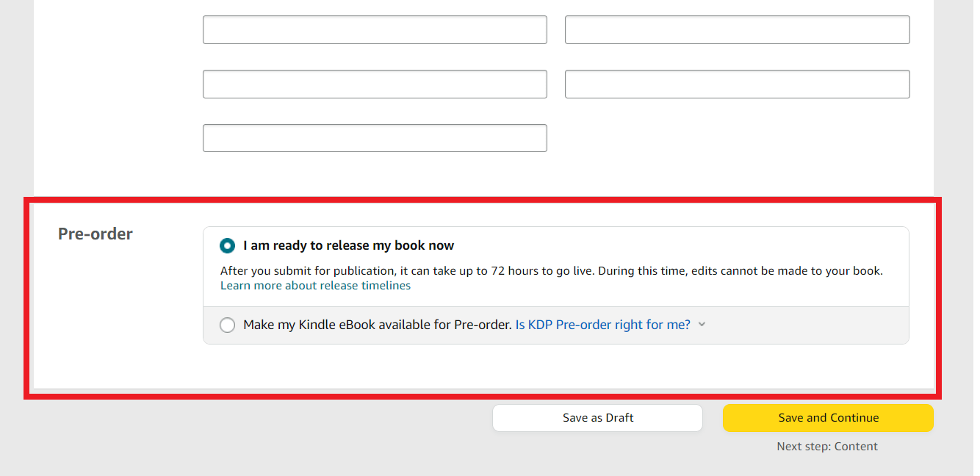The image size is (980, 476).
Task: Click the first keyword input field
Action: pyautogui.click(x=375, y=29)
